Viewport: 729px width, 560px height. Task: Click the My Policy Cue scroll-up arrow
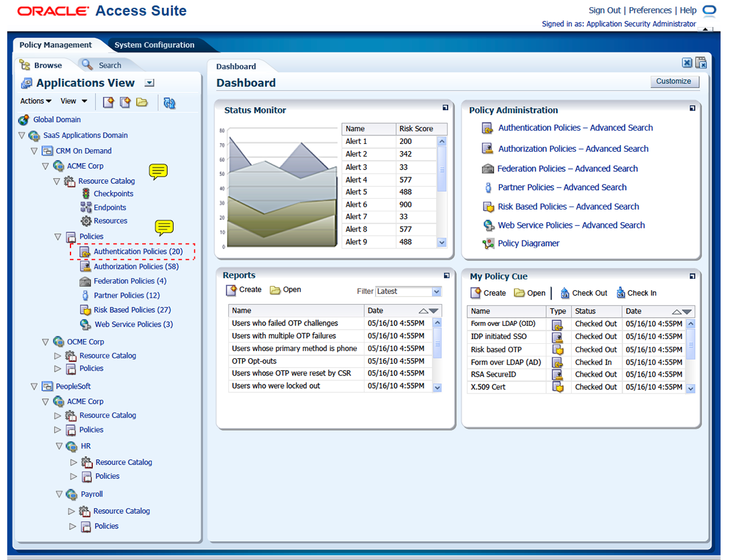[690, 324]
